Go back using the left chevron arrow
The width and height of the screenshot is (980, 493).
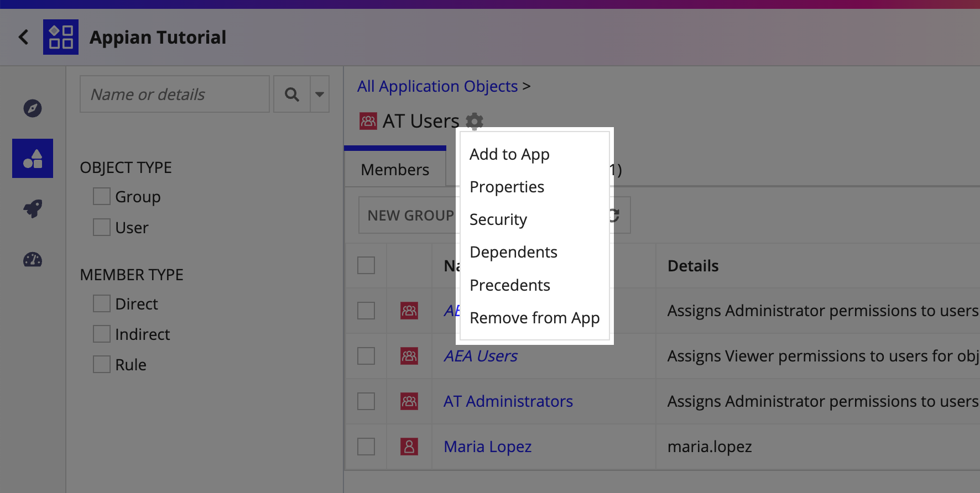[x=23, y=37]
